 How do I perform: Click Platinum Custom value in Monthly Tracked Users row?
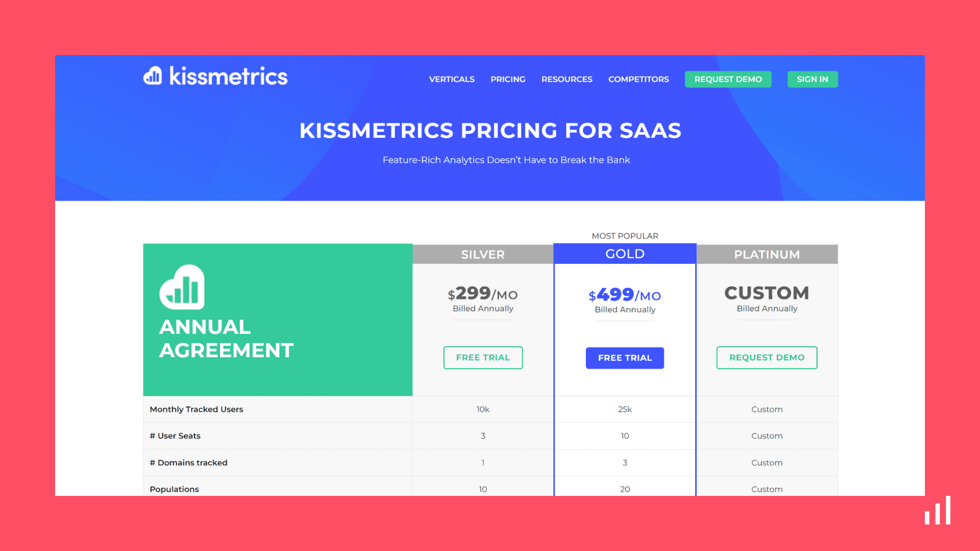[x=767, y=409]
